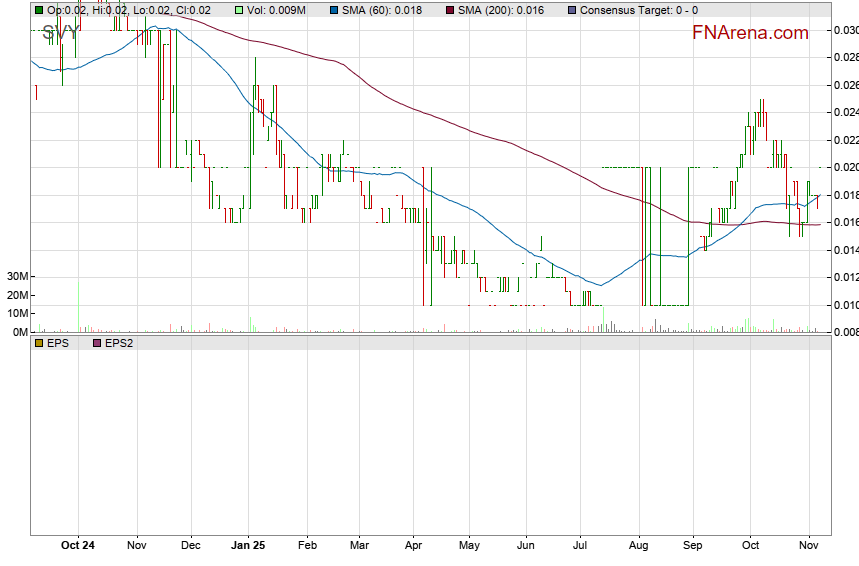Click the EPS legend swatch
This screenshot has width=859, height=566.
point(39,343)
